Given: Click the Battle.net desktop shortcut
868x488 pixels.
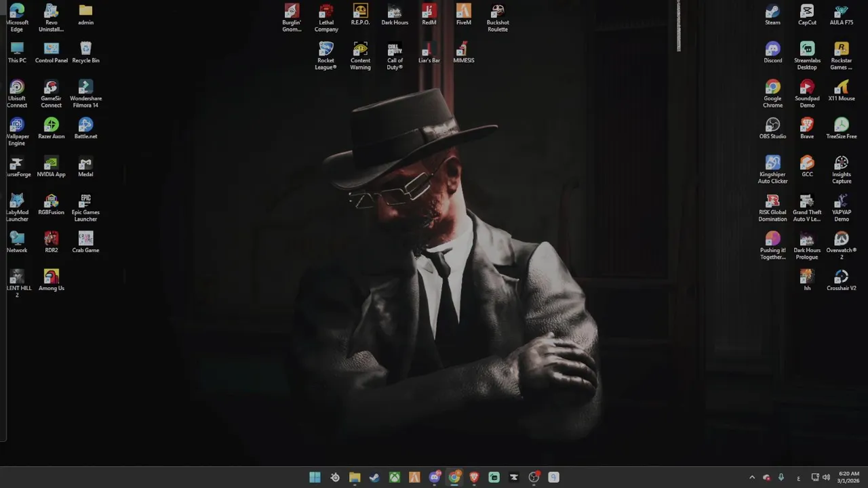Looking at the screenshot, I should [85, 129].
